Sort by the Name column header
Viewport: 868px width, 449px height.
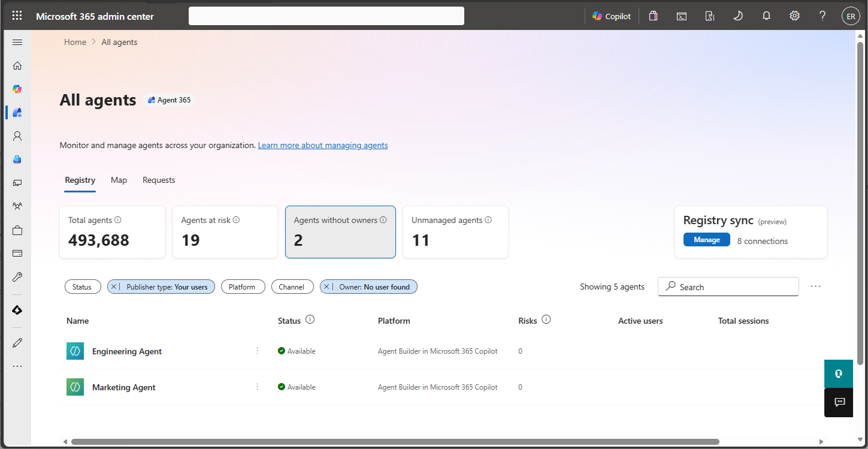(x=78, y=321)
